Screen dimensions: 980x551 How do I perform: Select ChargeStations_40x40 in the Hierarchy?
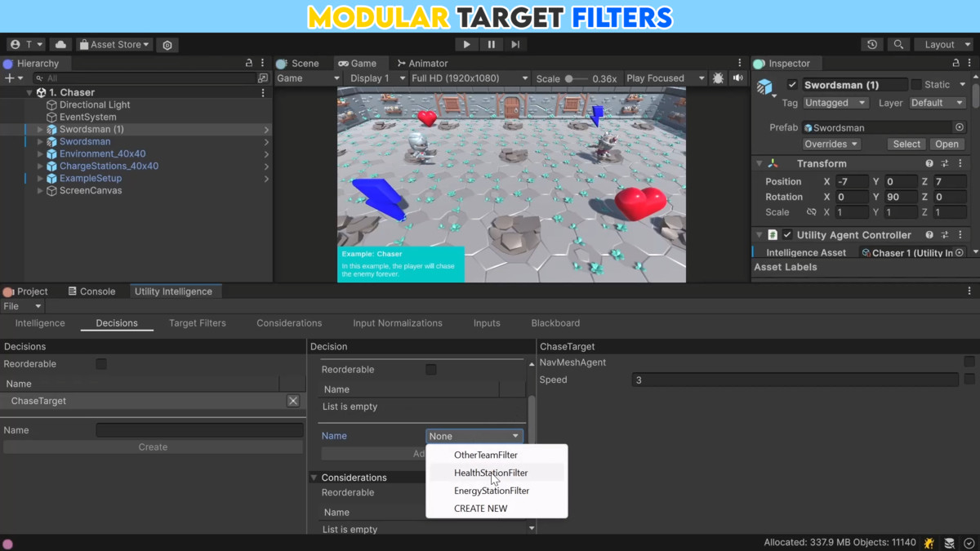click(109, 167)
